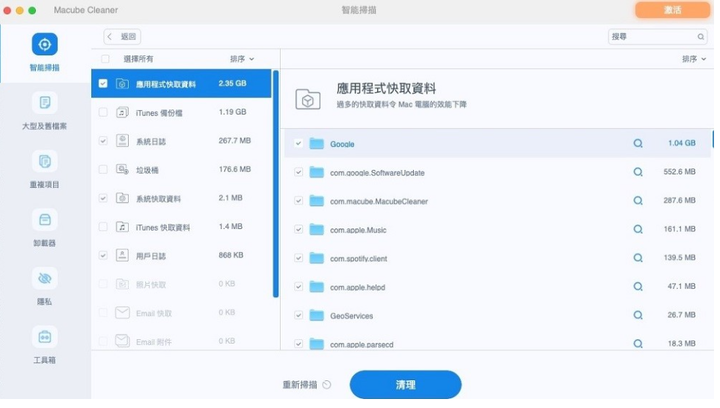Image resolution: width=720 pixels, height=408 pixels.
Task: Open the 智能掃描 smart scan sidebar icon
Action: (45, 45)
